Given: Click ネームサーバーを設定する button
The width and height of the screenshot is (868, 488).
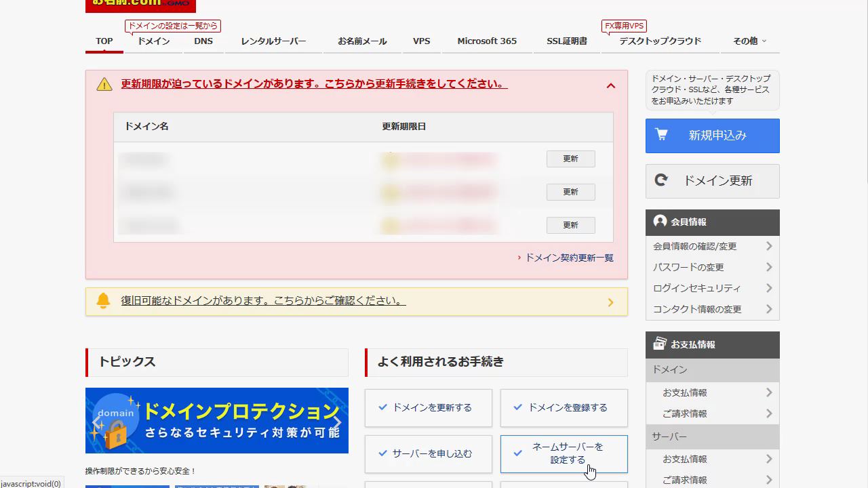Looking at the screenshot, I should click(x=564, y=453).
